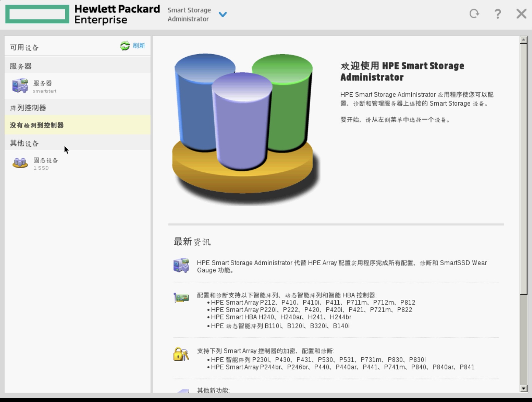
Task: Open help with the question mark icon
Action: click(x=498, y=14)
